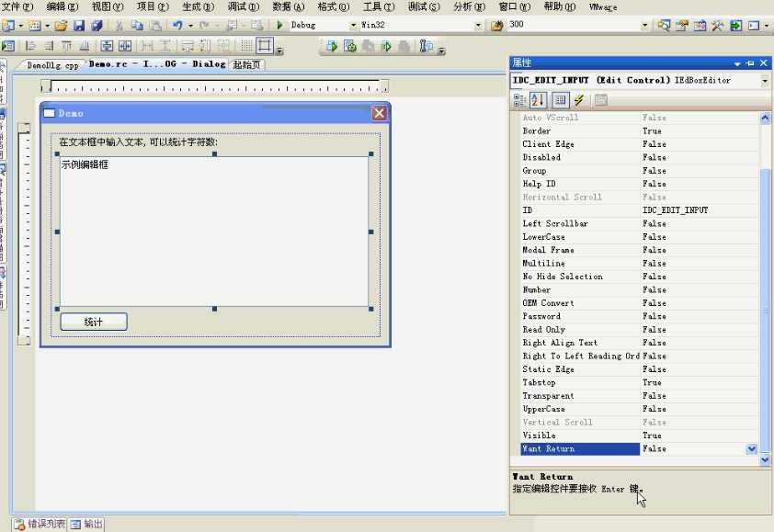Image resolution: width=774 pixels, height=532 pixels.
Task: Expand the Dialog Editor toolbar options arrow
Action: [x=279, y=51]
